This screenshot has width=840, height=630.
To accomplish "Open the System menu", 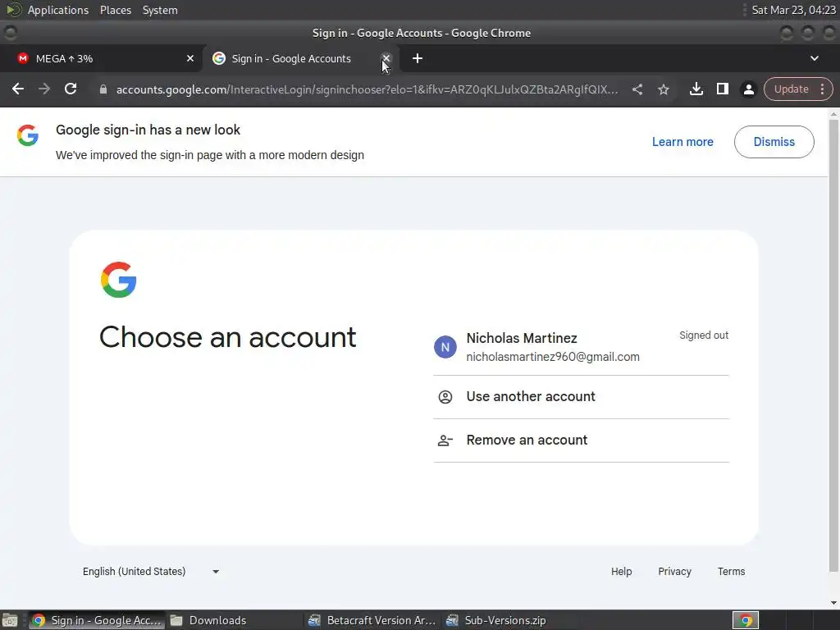I will tap(160, 10).
